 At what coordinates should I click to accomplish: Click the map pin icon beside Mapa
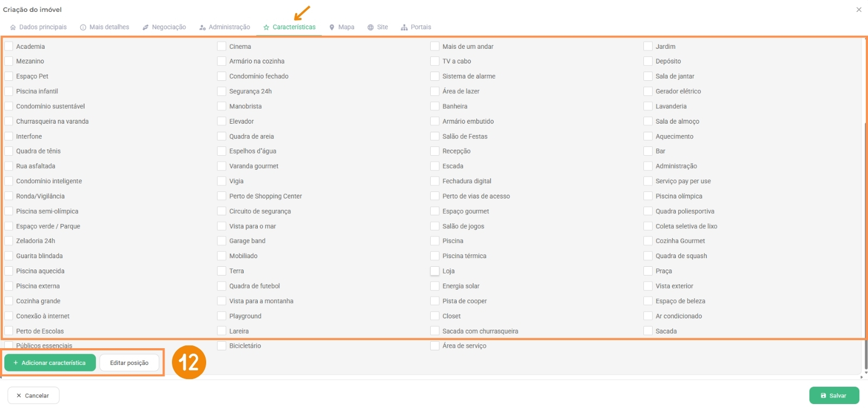click(332, 27)
